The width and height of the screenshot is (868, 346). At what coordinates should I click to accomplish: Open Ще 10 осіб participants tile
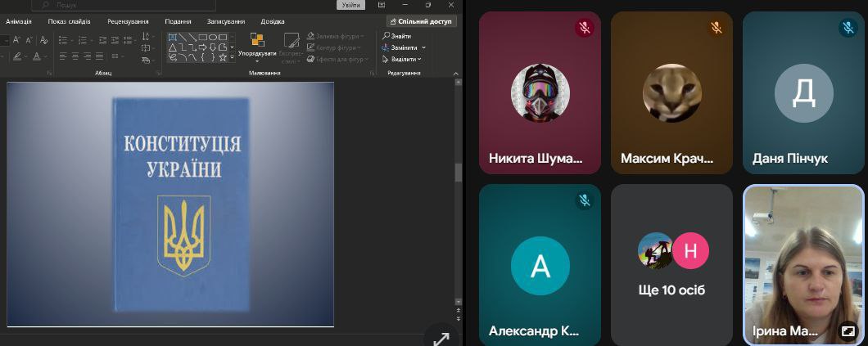click(x=671, y=265)
